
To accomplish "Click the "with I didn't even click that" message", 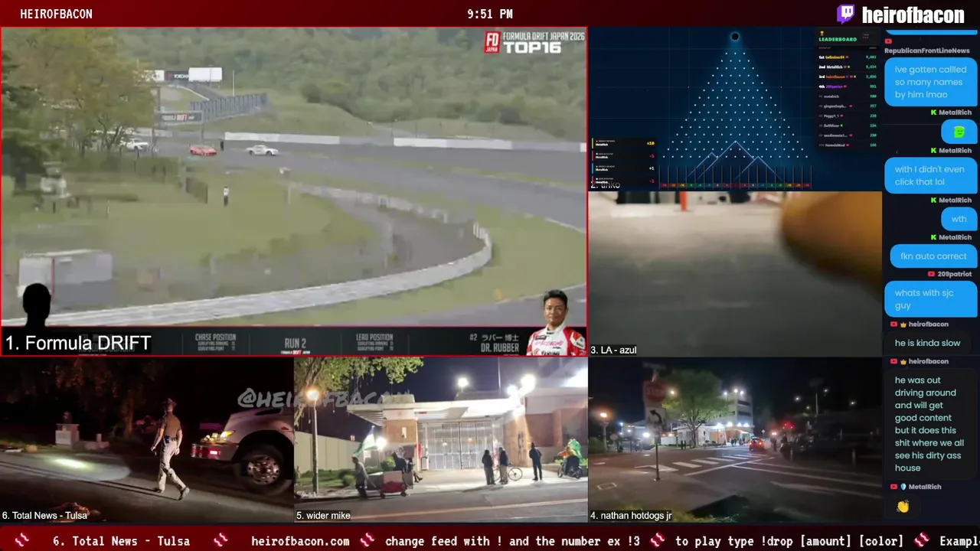I will (x=930, y=175).
